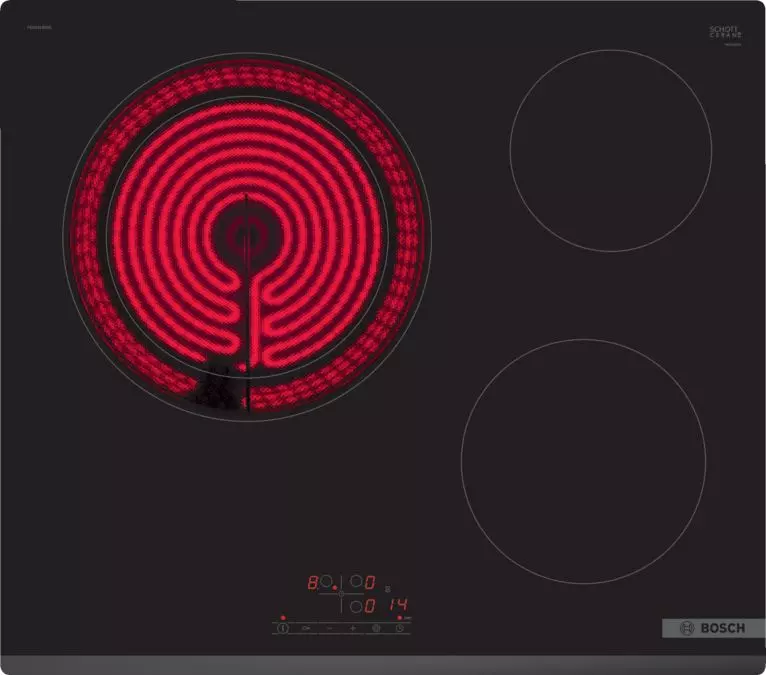Image resolution: width=766 pixels, height=675 pixels.
Task: Tap the minus key to lower heat
Action: point(330,628)
